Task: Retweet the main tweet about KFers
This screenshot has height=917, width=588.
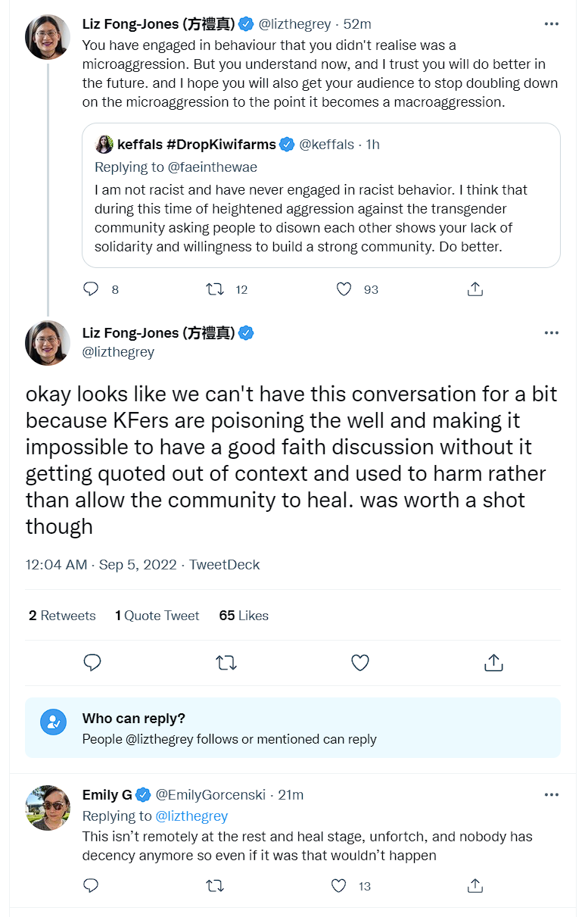Action: coord(226,663)
